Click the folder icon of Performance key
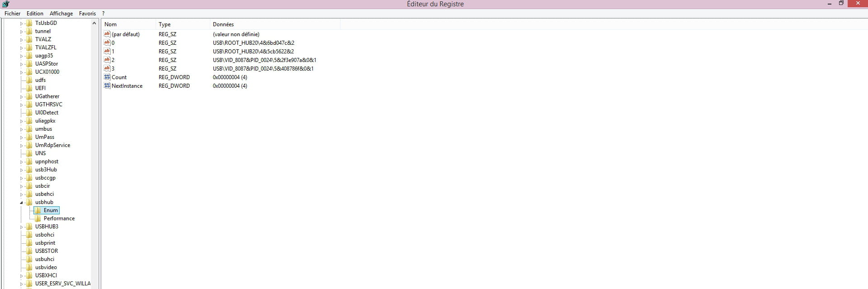 pos(38,218)
